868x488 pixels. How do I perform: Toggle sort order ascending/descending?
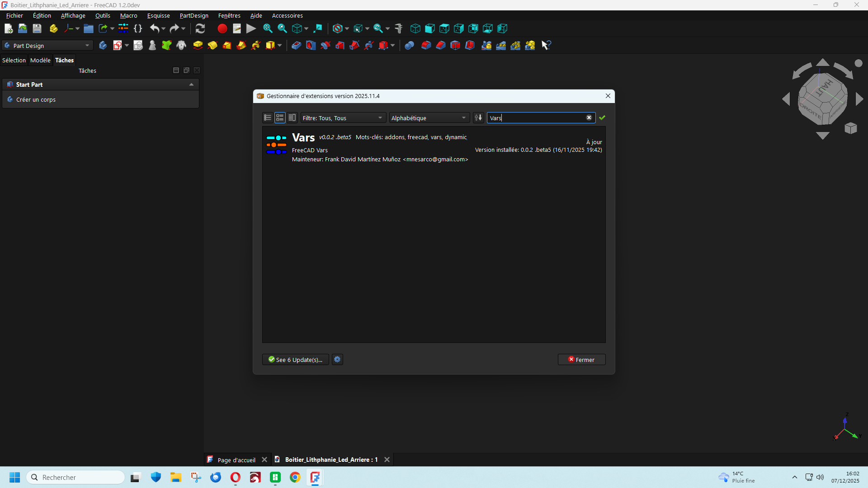point(478,117)
